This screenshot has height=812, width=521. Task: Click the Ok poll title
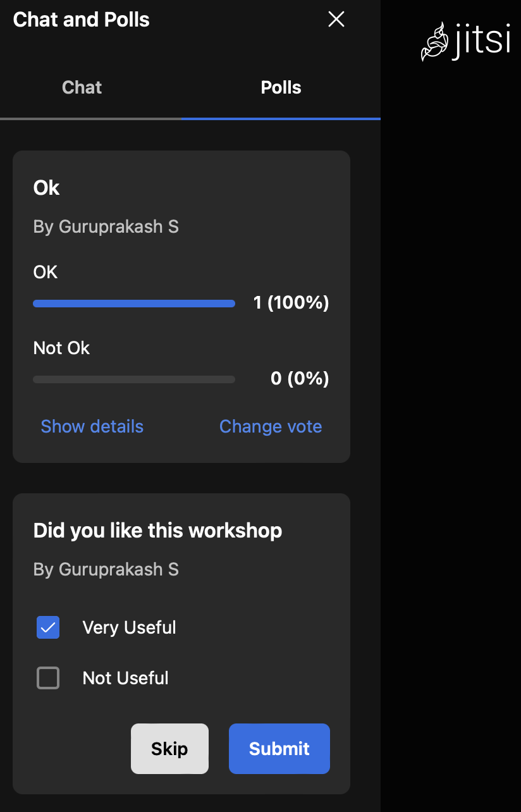click(x=47, y=188)
